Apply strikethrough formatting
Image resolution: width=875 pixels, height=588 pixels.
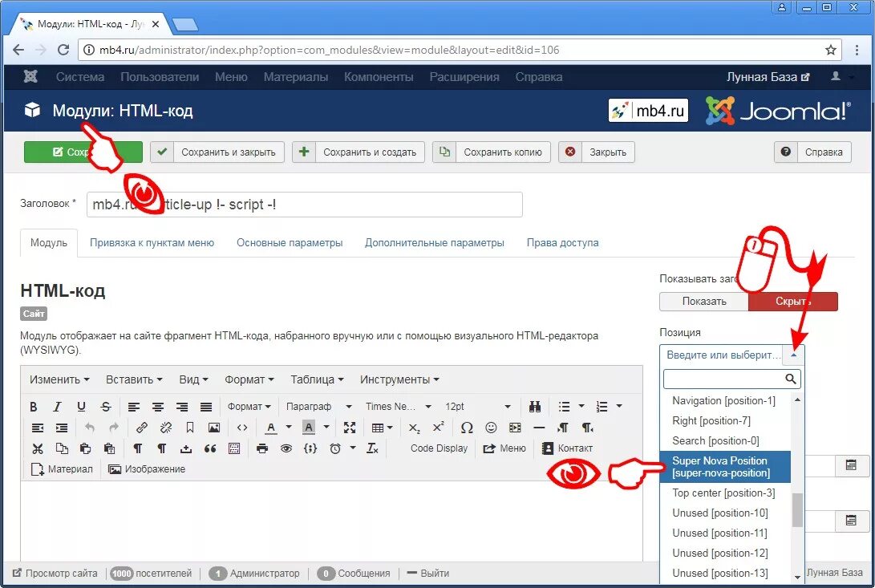[x=106, y=407]
